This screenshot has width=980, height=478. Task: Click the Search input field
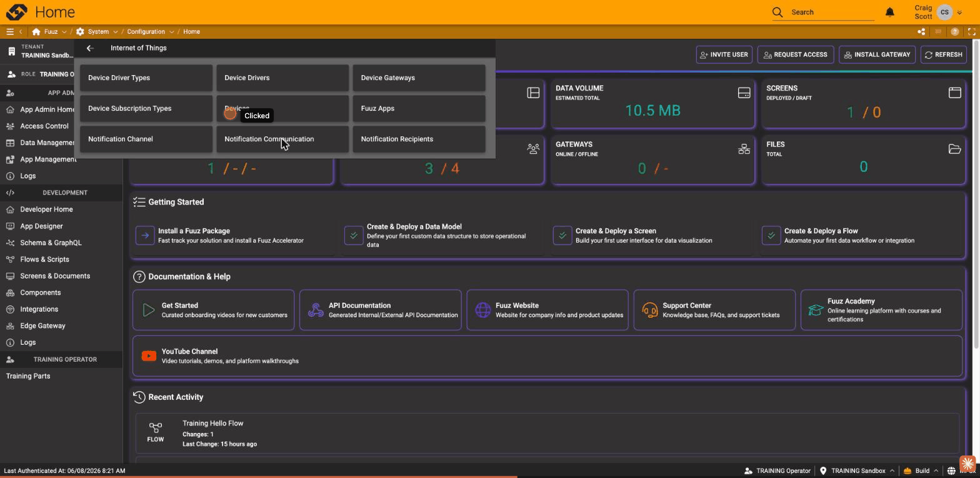tap(831, 12)
